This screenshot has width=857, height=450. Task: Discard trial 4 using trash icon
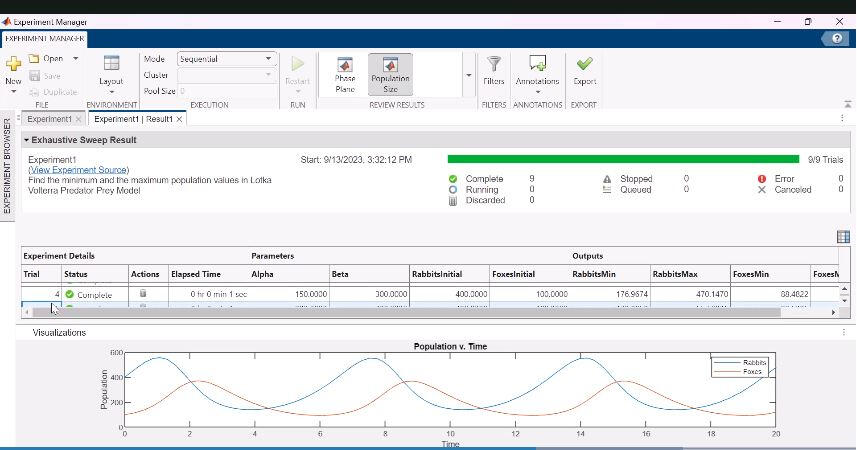pyautogui.click(x=142, y=295)
